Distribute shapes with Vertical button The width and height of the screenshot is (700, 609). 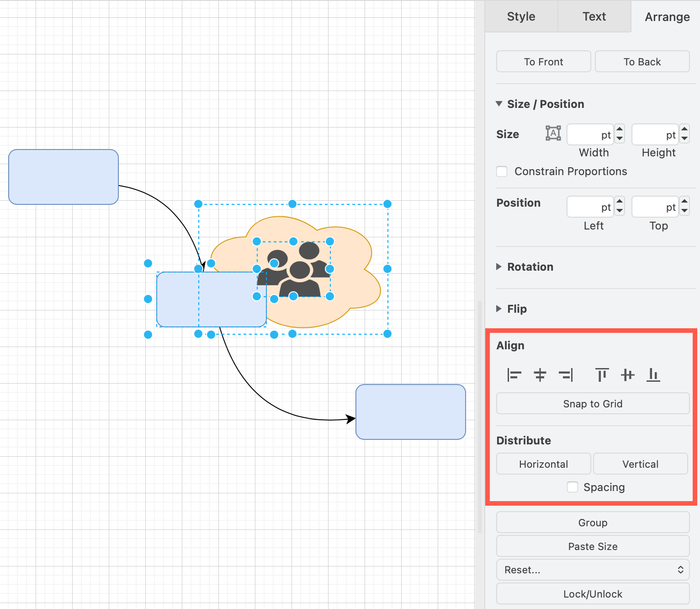click(x=641, y=464)
